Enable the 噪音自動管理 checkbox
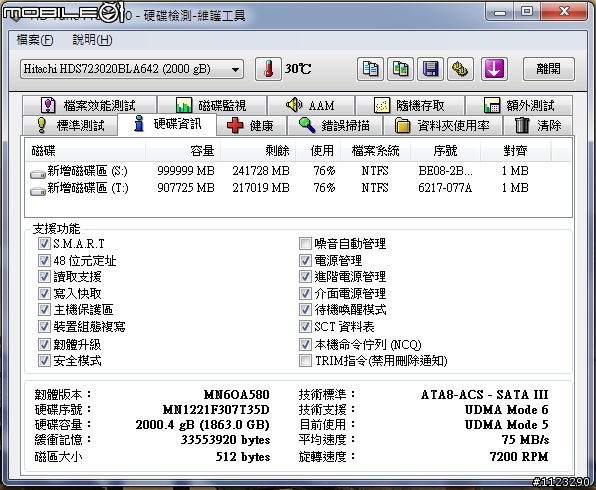596x490 pixels. click(x=305, y=244)
